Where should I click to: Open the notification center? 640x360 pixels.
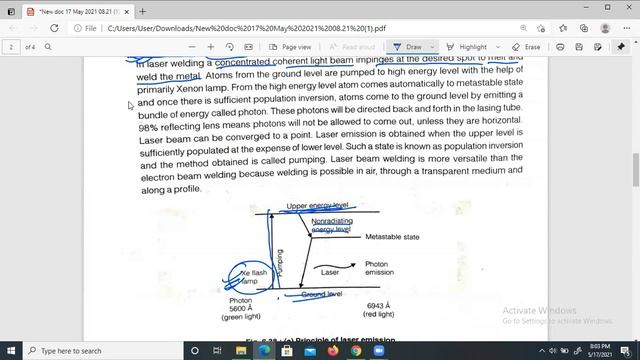(625, 351)
